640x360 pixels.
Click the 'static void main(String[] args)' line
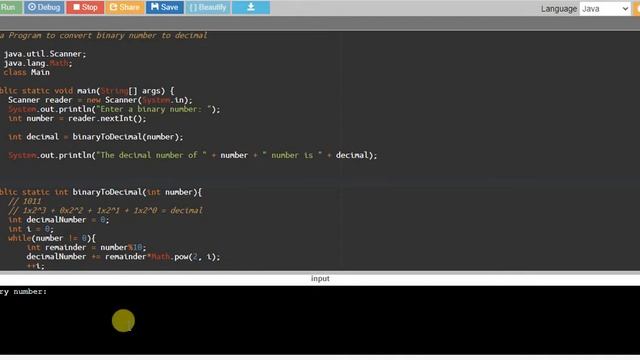pyautogui.click(x=87, y=91)
